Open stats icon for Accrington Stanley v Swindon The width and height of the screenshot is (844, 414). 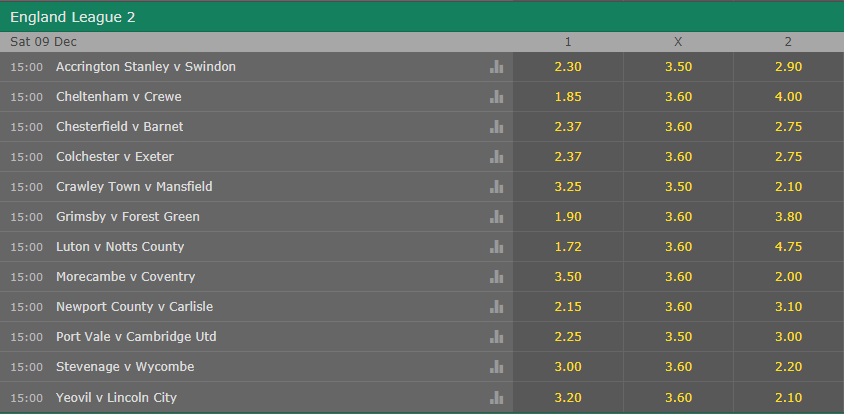coord(496,67)
